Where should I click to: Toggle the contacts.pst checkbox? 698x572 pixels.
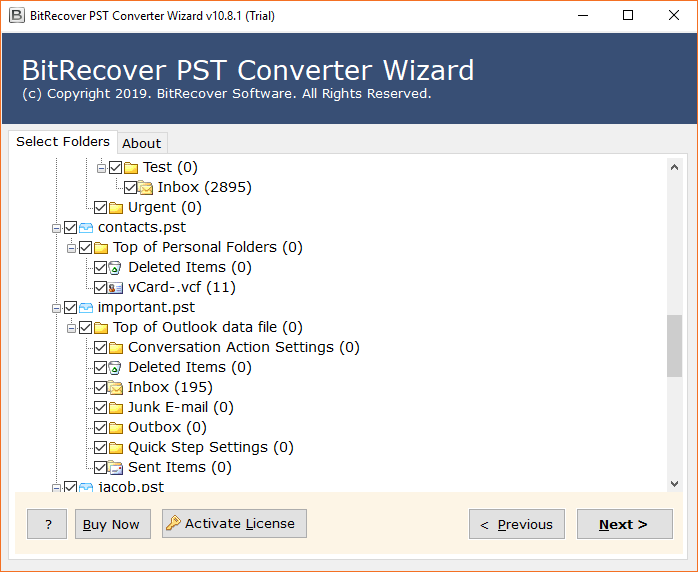click(70, 228)
